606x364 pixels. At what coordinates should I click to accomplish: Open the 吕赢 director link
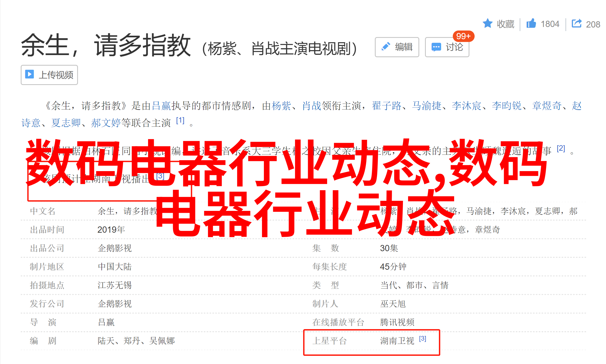(161, 106)
